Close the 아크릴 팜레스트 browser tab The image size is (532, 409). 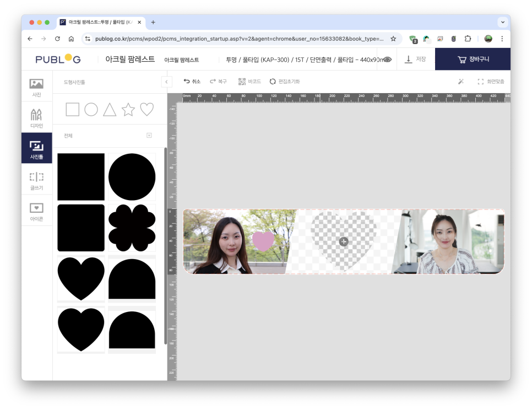139,22
